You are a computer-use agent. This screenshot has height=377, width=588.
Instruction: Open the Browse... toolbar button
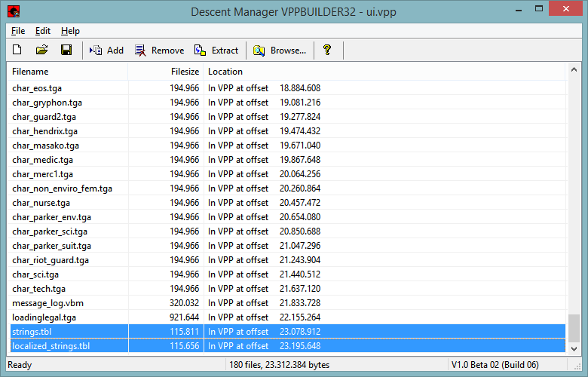tap(280, 51)
